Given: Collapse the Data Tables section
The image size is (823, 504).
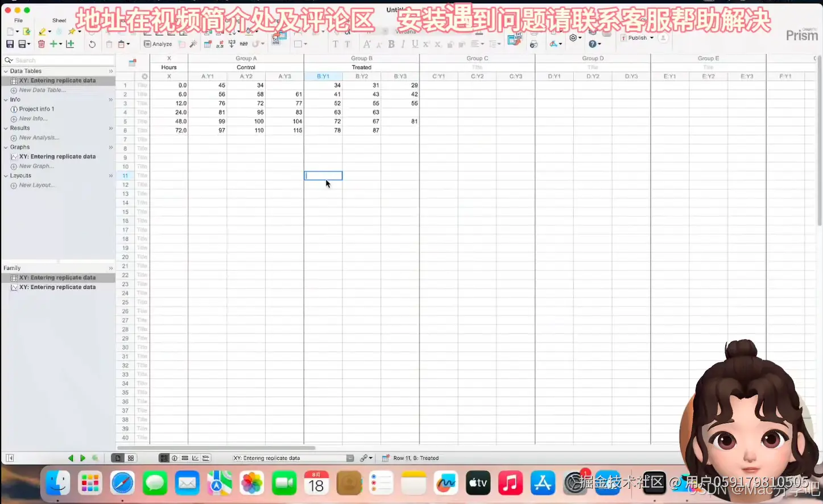Looking at the screenshot, I should coord(6,71).
